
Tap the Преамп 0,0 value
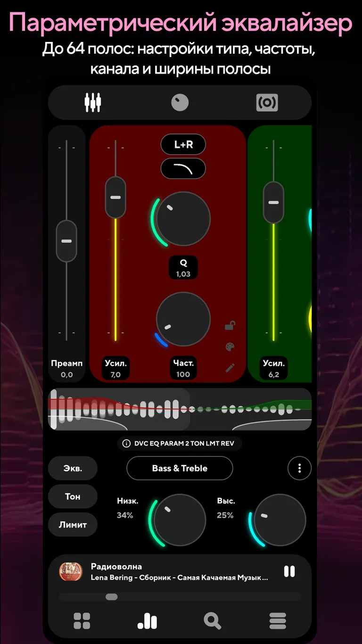(66, 369)
